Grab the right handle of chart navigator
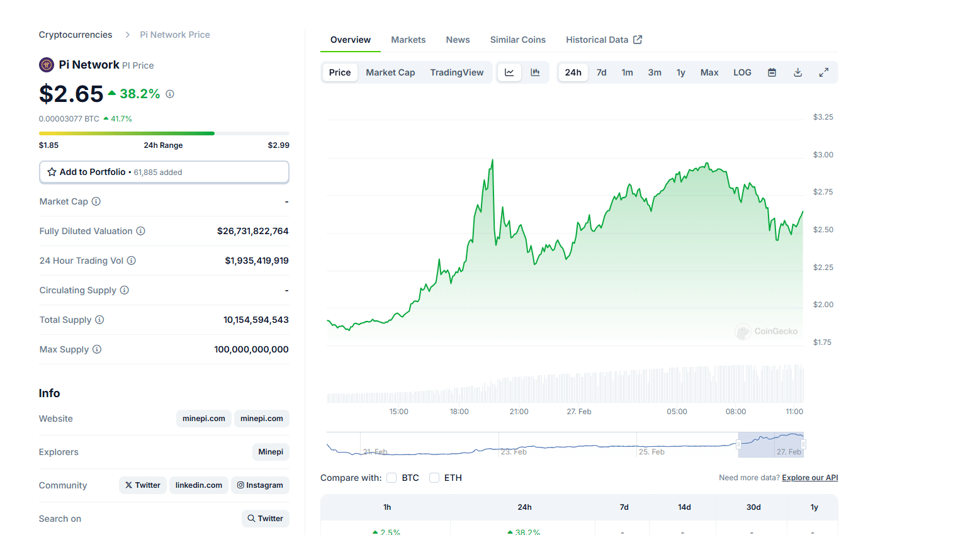This screenshot has height=535, width=980. [x=803, y=444]
